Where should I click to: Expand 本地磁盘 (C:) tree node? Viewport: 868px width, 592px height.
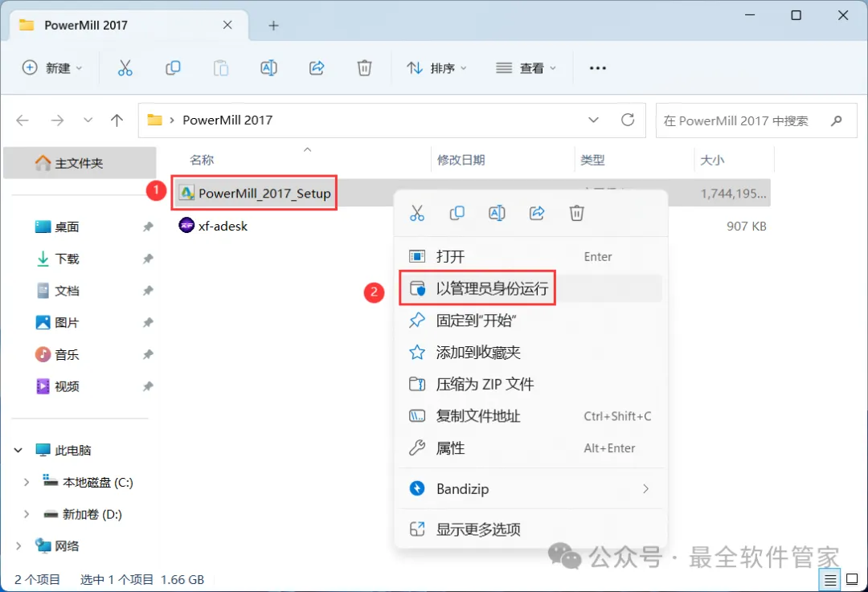pyautogui.click(x=26, y=483)
